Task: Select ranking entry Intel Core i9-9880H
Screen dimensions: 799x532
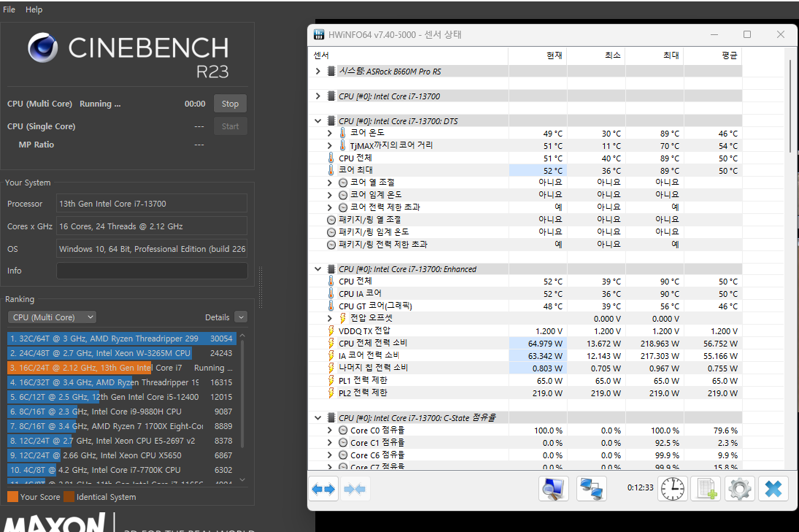Action: (x=121, y=412)
